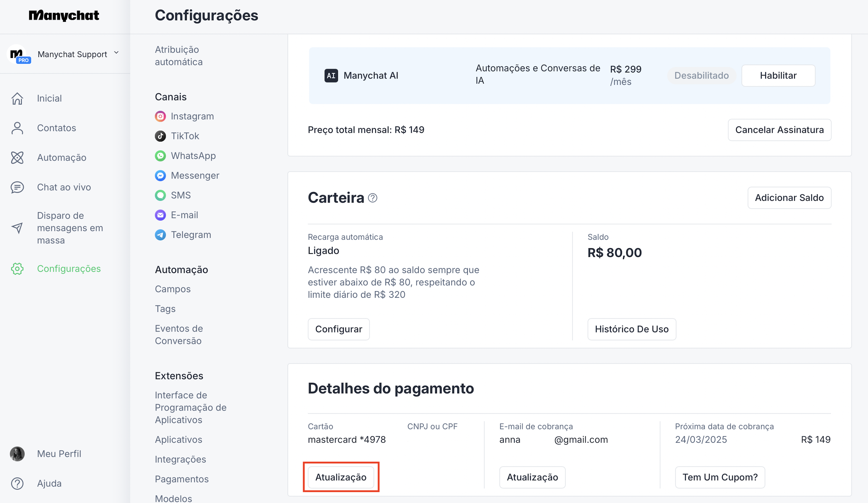This screenshot has height=503, width=868.
Task: Open Tags settings
Action: [165, 309]
